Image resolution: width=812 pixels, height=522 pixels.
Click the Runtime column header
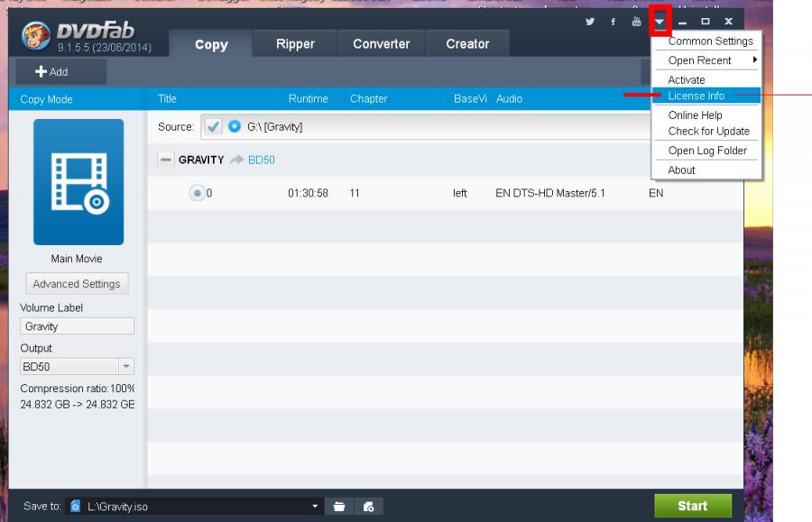309,99
